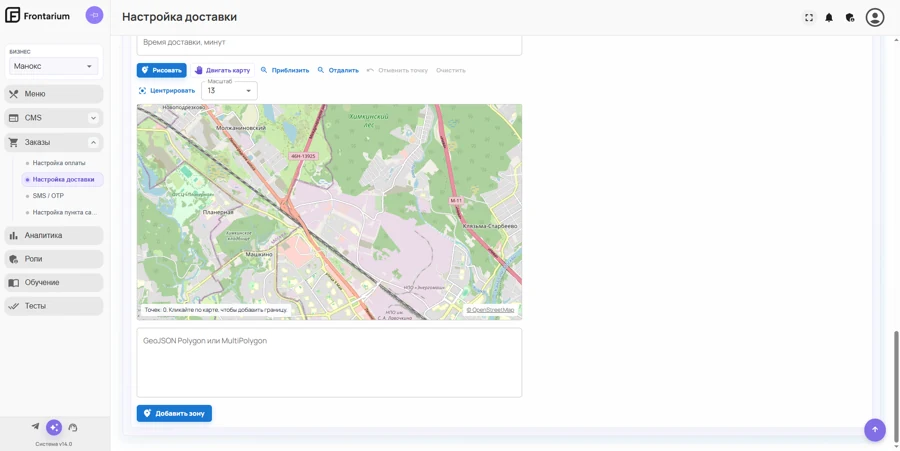Toggle fullscreen mode icon in header
Image resolution: width=900 pixels, height=451 pixels.
tap(809, 18)
